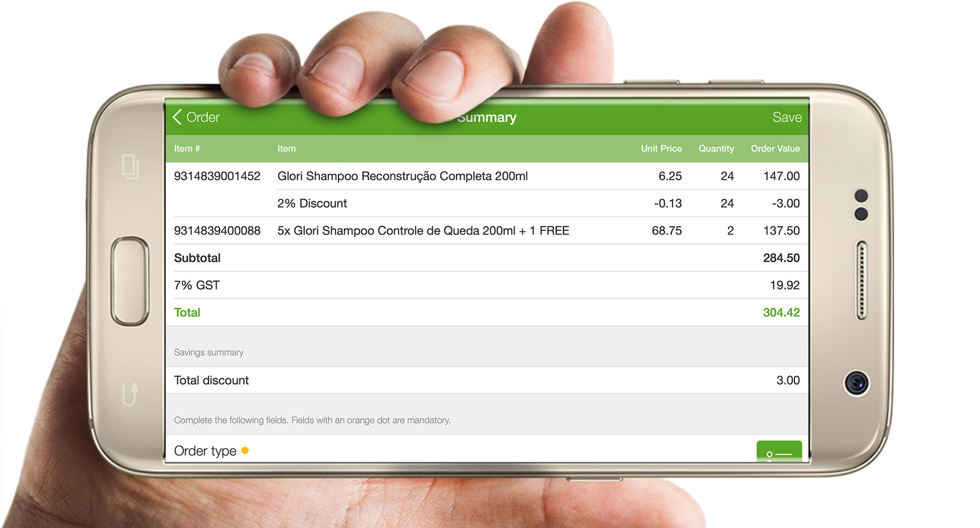The height and width of the screenshot is (528, 980).
Task: Click the orange mandatory dot by Order type
Action: click(x=245, y=450)
